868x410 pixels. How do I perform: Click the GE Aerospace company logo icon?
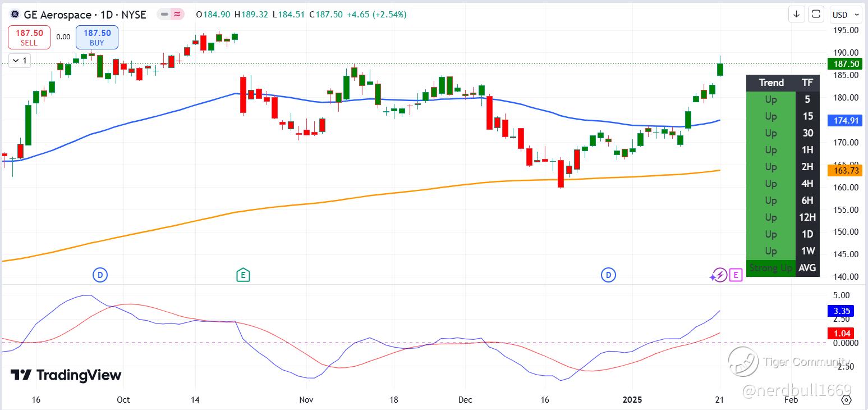click(15, 15)
